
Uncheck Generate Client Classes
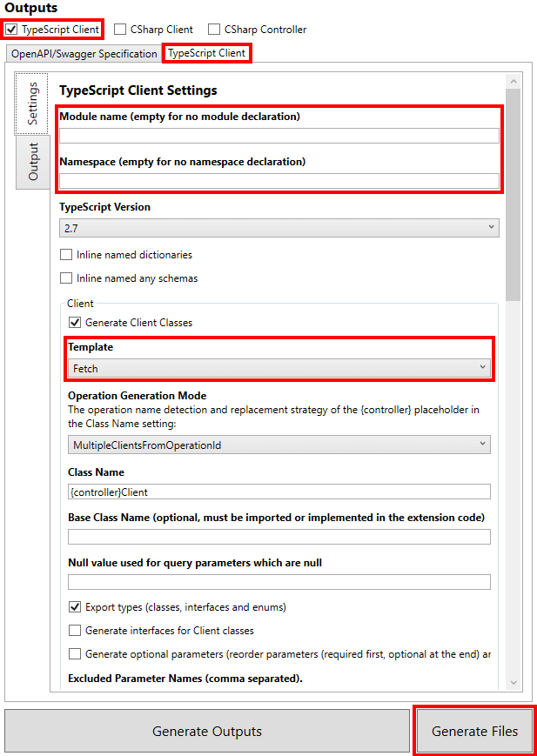pos(75,323)
